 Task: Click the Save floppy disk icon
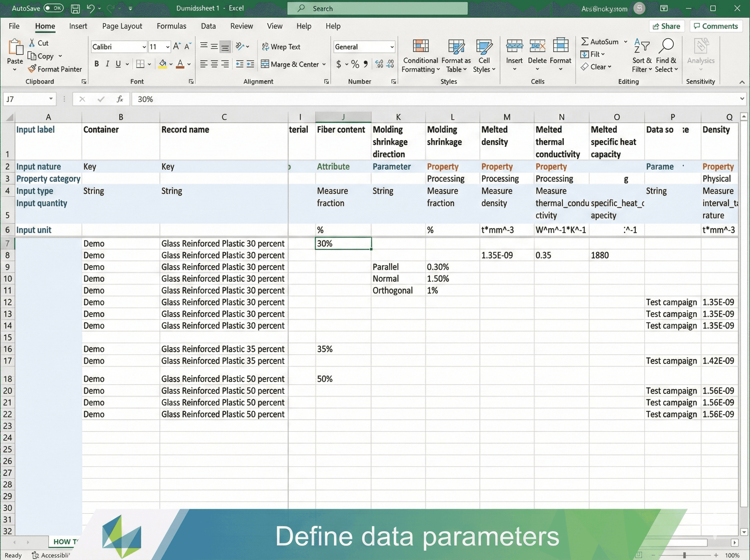pyautogui.click(x=75, y=9)
